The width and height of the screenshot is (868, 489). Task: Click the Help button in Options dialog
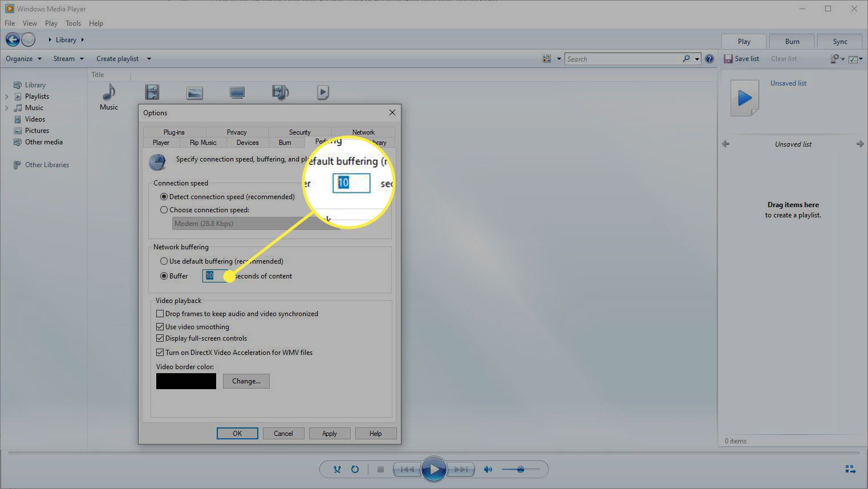pyautogui.click(x=376, y=433)
